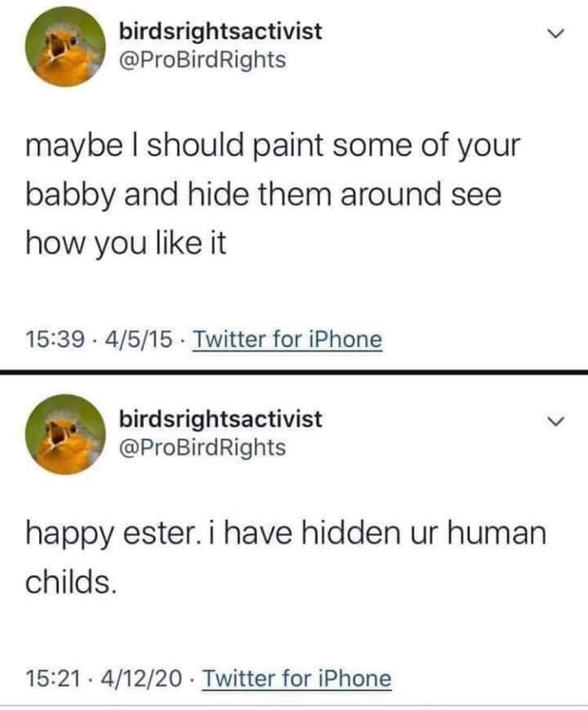The width and height of the screenshot is (588, 710).
Task: Select the 4/5/15 date
Action: coord(138,340)
